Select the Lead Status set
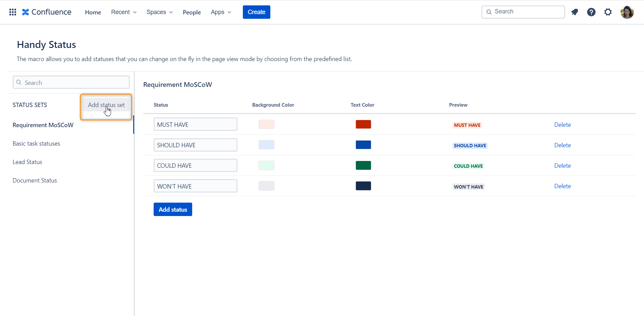Screen dimensions: 644x316 click(x=27, y=162)
